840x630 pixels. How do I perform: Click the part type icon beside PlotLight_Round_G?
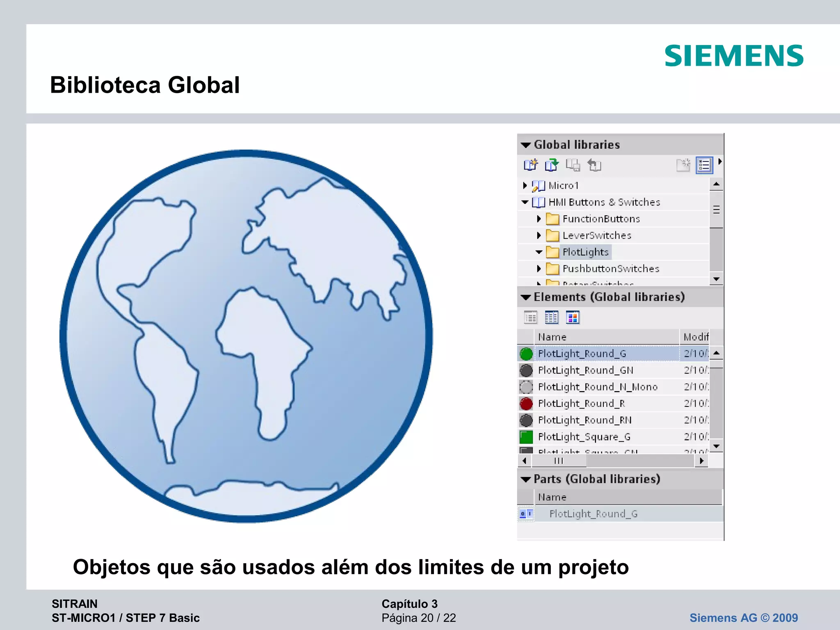[x=526, y=514]
